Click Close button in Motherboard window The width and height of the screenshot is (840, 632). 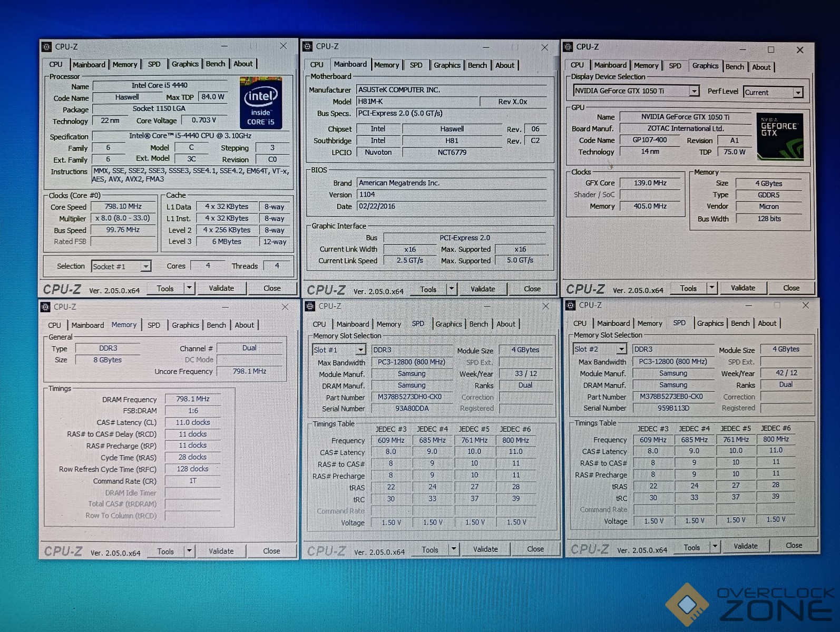[x=532, y=289]
